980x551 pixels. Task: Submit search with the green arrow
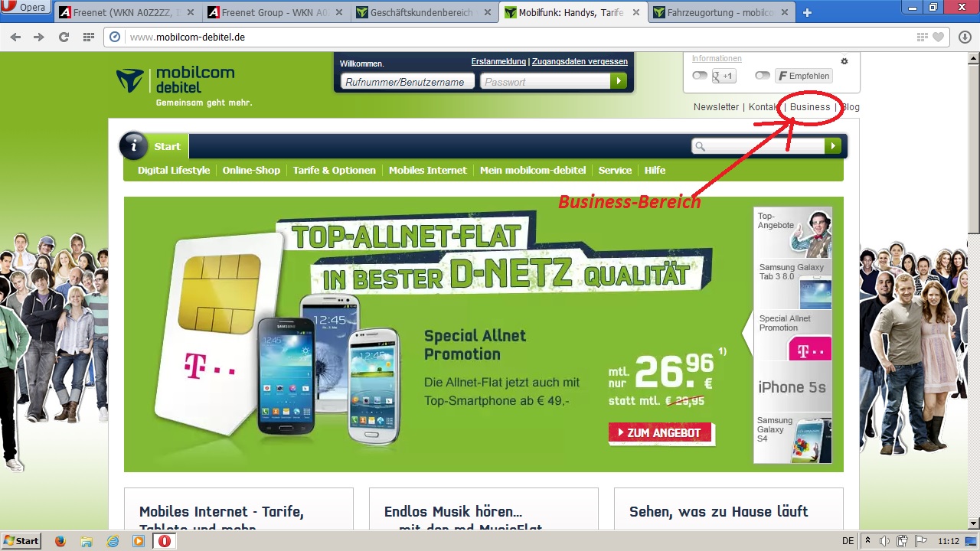click(x=832, y=146)
